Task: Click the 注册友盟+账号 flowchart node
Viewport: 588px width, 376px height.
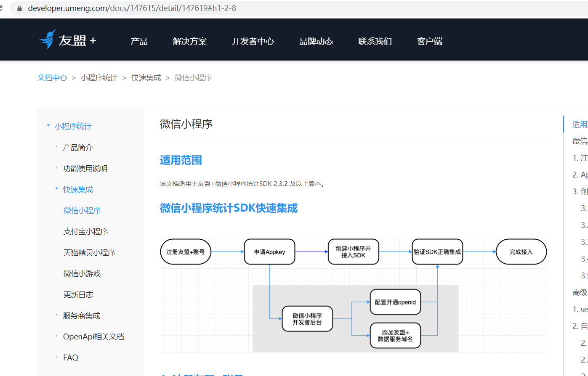Action: 186,252
